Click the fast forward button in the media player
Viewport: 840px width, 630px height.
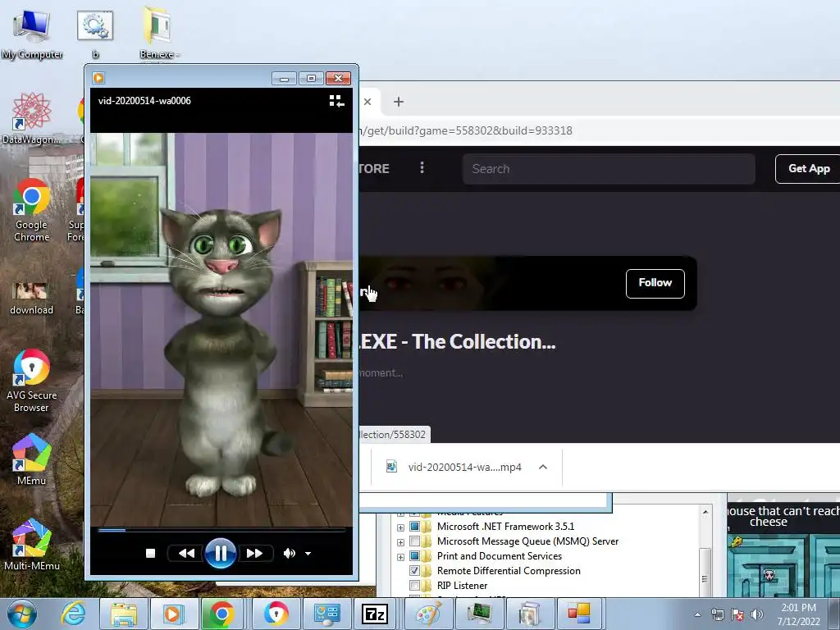254,554
